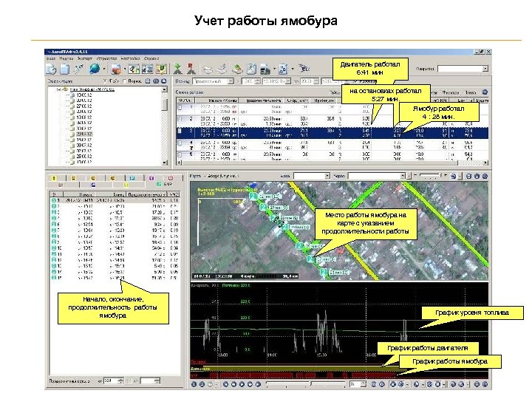Open the Оператор combo box arrow

(x=485, y=69)
